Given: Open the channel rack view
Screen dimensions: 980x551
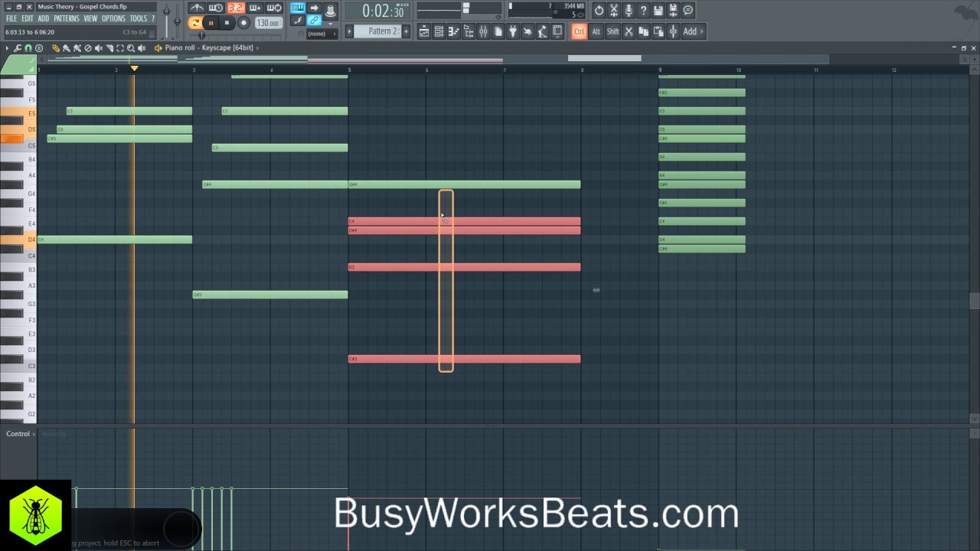Looking at the screenshot, I should click(439, 31).
